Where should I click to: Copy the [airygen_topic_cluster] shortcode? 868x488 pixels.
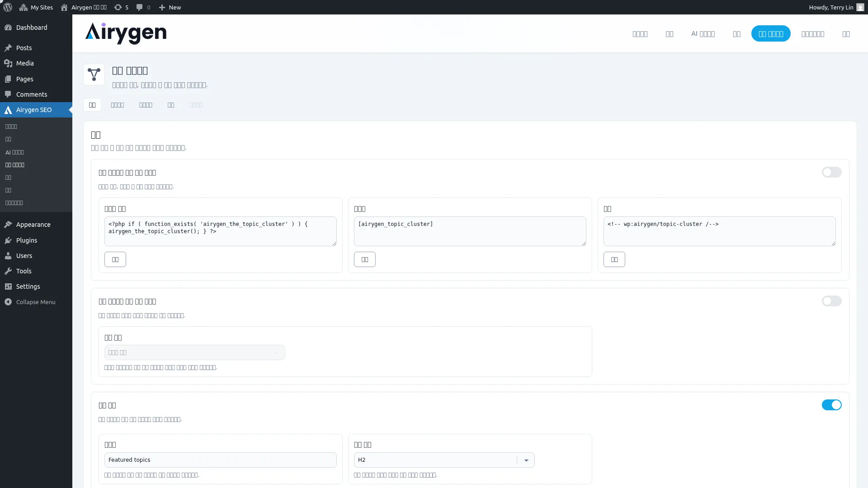(x=365, y=259)
